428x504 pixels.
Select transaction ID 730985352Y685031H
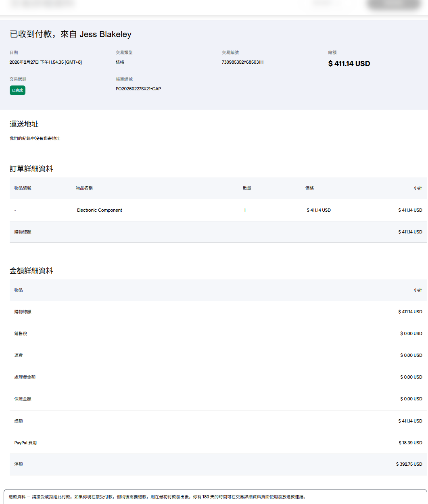242,62
